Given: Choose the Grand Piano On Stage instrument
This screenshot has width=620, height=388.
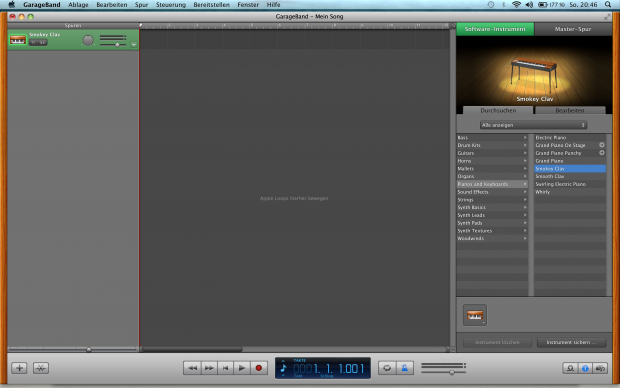Looking at the screenshot, I should (x=570, y=145).
